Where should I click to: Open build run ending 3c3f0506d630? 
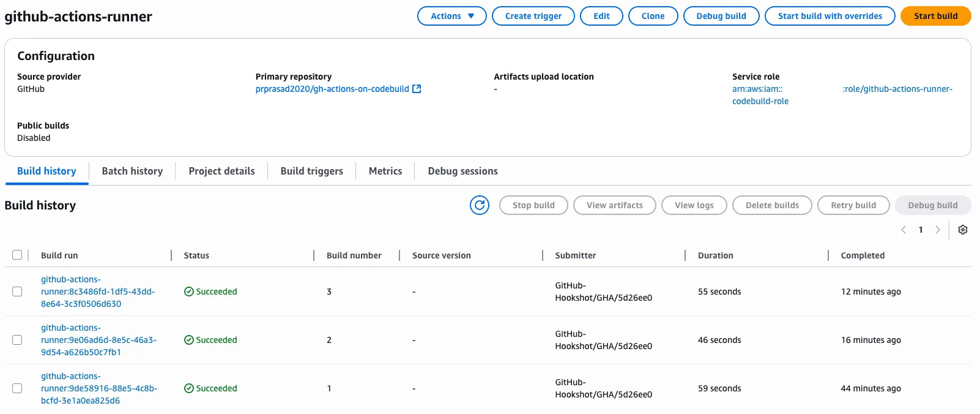pos(98,292)
